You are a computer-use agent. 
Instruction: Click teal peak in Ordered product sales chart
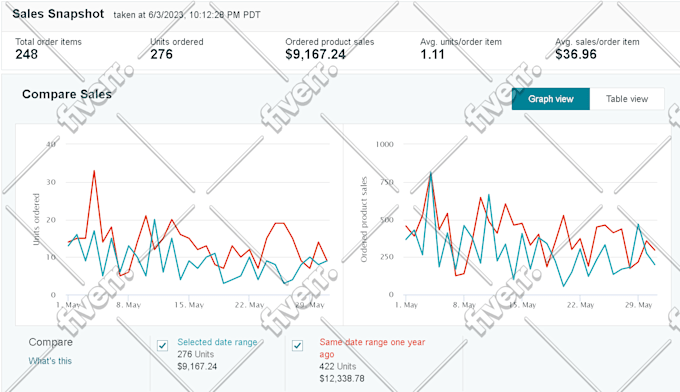tap(431, 173)
